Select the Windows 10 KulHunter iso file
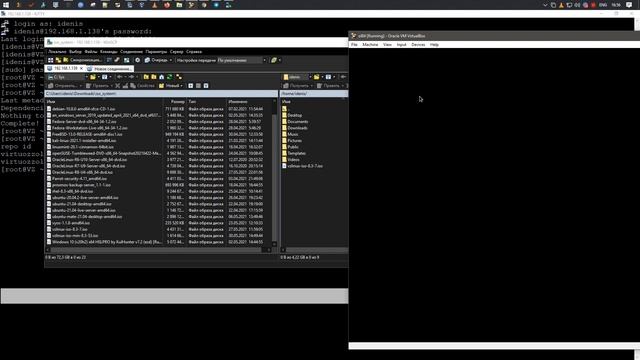The width and height of the screenshot is (640, 360). (104, 242)
